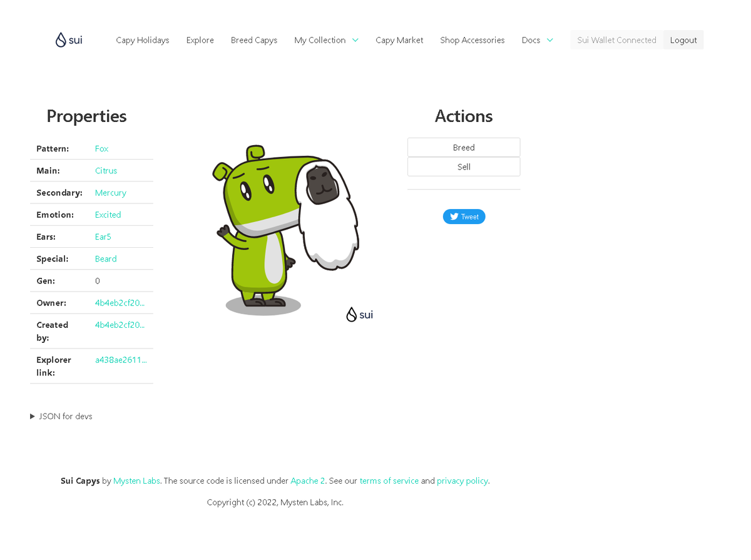Open the Mysten Labs footer link
This screenshot has width=751, height=560.
tap(136, 481)
